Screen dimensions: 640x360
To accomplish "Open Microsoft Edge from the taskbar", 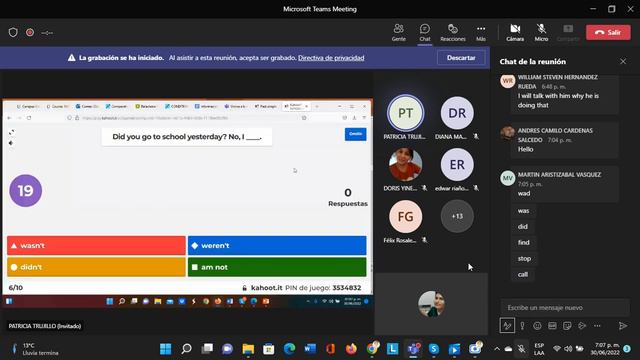I will click(x=289, y=349).
